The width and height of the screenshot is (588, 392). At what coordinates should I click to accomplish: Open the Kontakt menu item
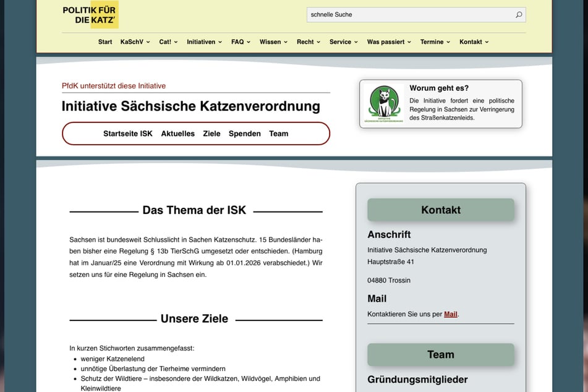[x=471, y=42]
